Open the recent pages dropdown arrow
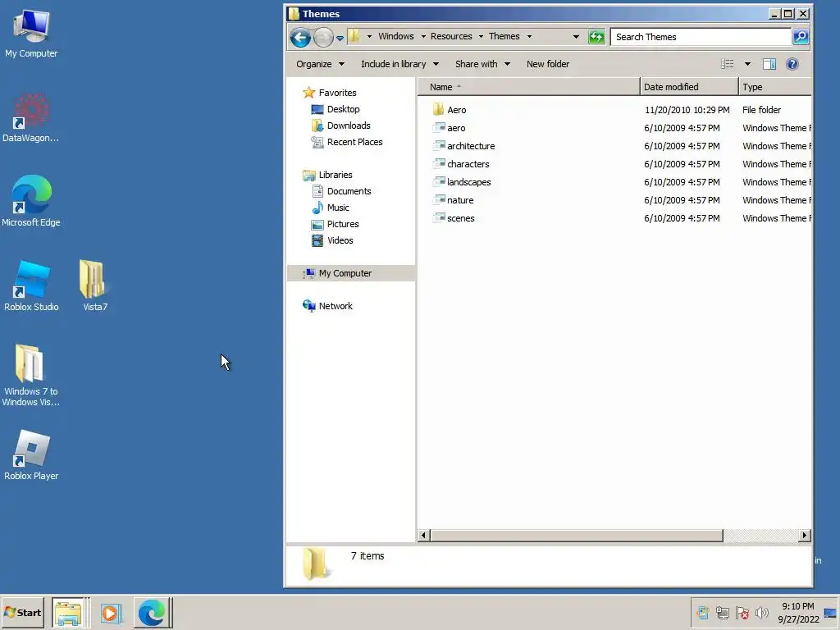The height and width of the screenshot is (630, 840). coord(340,38)
